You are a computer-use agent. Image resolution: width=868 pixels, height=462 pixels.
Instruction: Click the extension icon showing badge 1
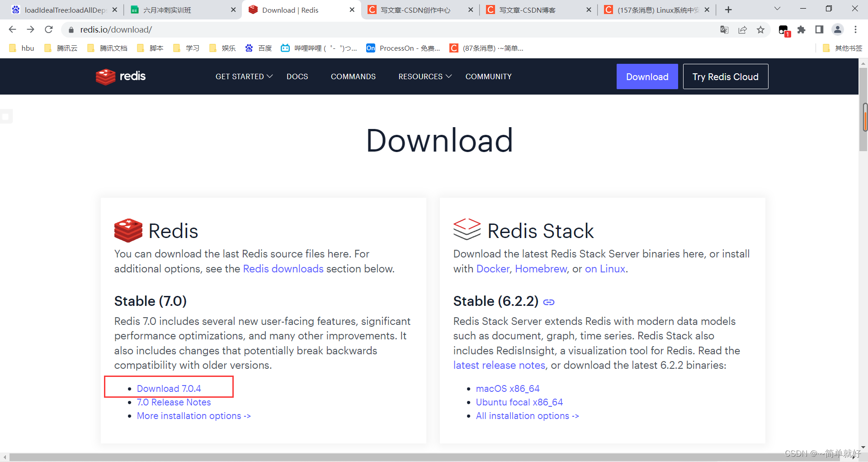pyautogui.click(x=783, y=30)
